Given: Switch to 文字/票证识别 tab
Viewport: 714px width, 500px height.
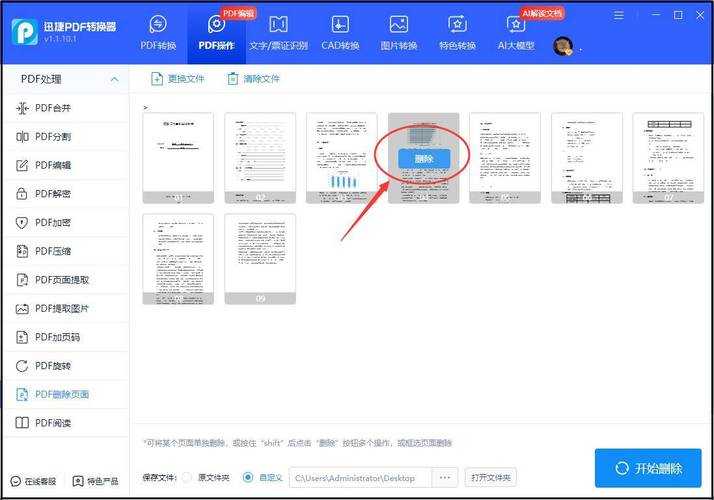Looking at the screenshot, I should tap(278, 33).
